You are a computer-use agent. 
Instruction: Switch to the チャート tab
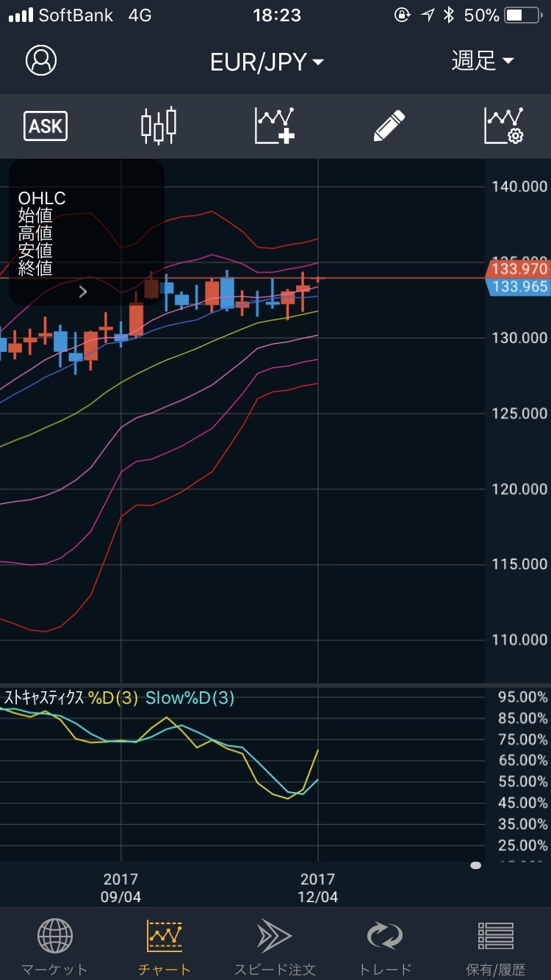coord(165,948)
